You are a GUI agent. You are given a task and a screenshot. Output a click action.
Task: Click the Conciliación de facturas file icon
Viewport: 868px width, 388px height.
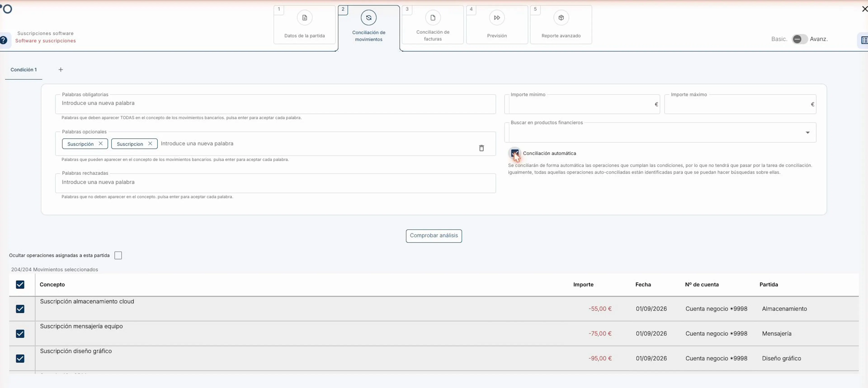click(x=433, y=18)
